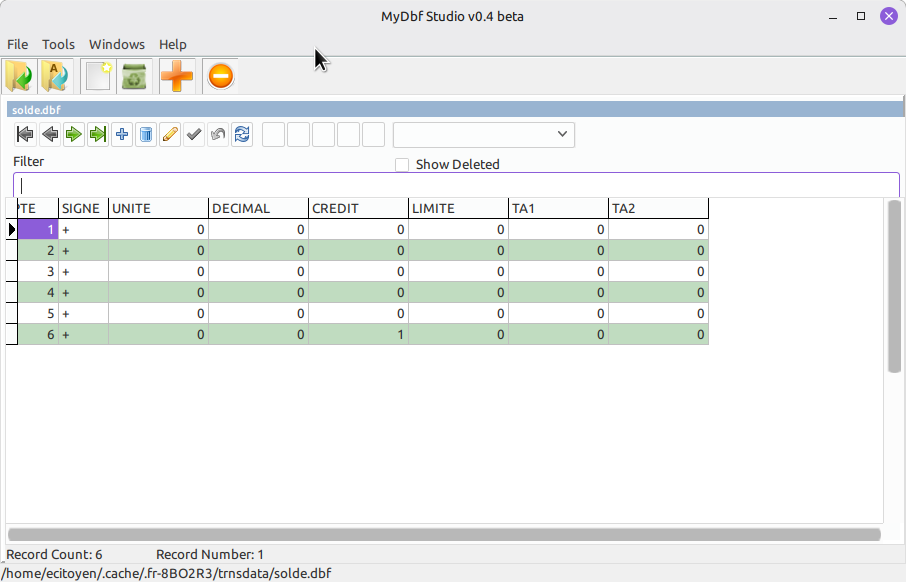This screenshot has width=906, height=582.
Task: Jump to the first record in the navigator
Action: (x=25, y=135)
